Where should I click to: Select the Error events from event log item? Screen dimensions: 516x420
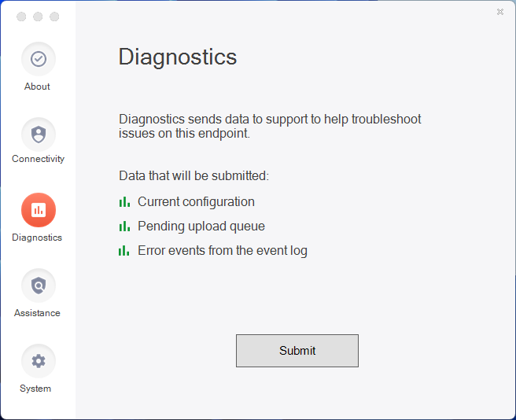pos(223,251)
